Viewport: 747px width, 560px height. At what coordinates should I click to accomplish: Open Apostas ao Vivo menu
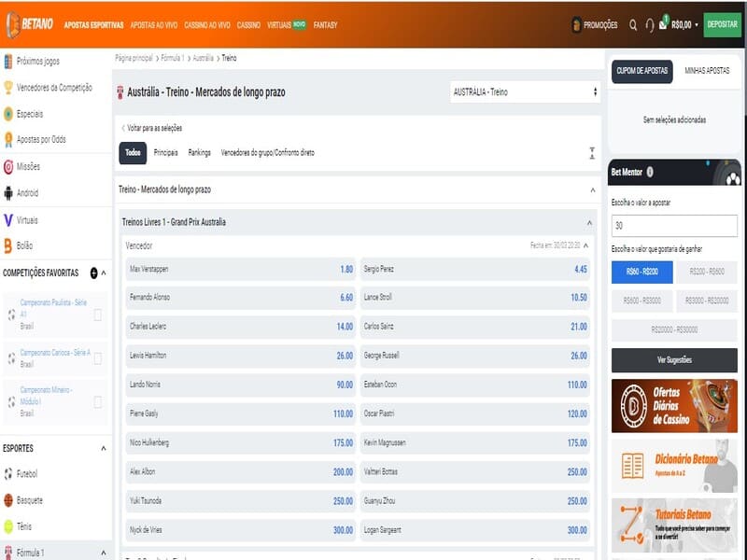[x=153, y=25]
